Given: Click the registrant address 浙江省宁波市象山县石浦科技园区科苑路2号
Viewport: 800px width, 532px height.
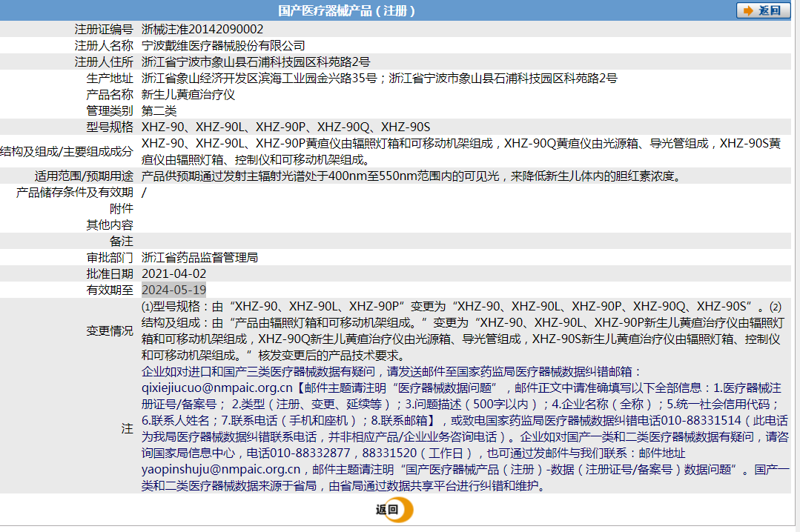Looking at the screenshot, I should tap(256, 61).
